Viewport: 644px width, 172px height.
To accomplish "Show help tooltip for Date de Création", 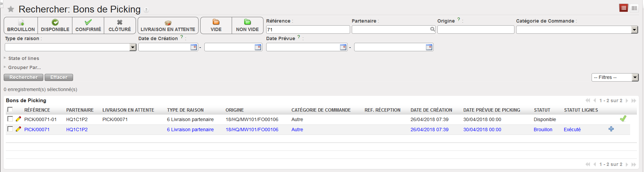I will (x=182, y=37).
